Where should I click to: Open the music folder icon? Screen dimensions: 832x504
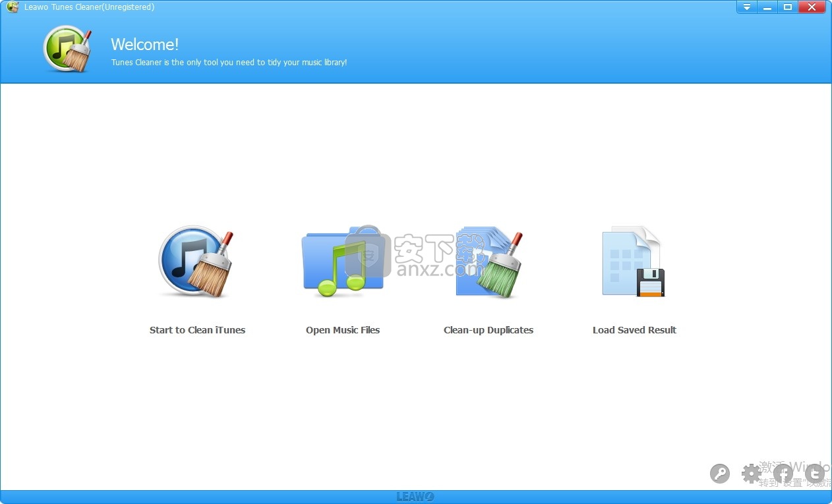[x=343, y=262]
